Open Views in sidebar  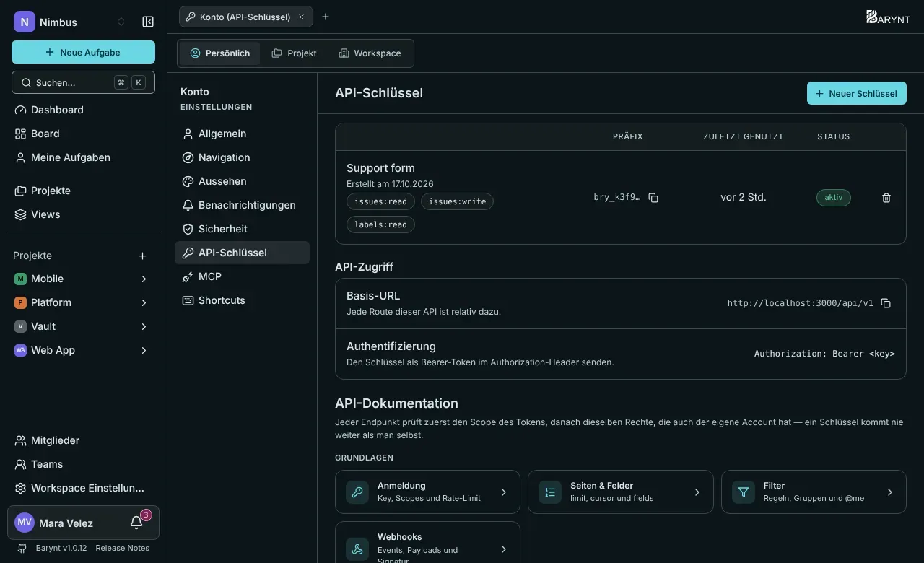(83, 214)
